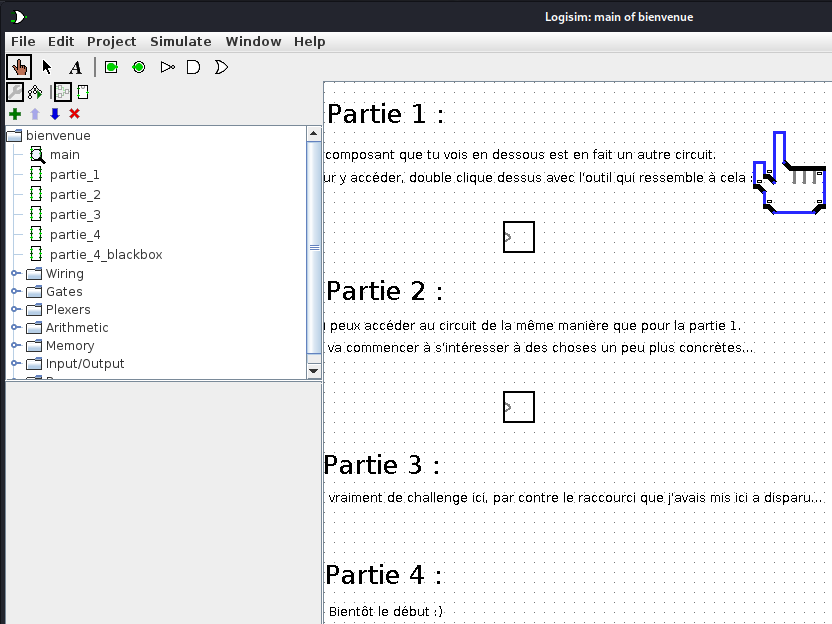832x624 pixels.
Task: Choose the OR gate tool
Action: pyautogui.click(x=221, y=67)
